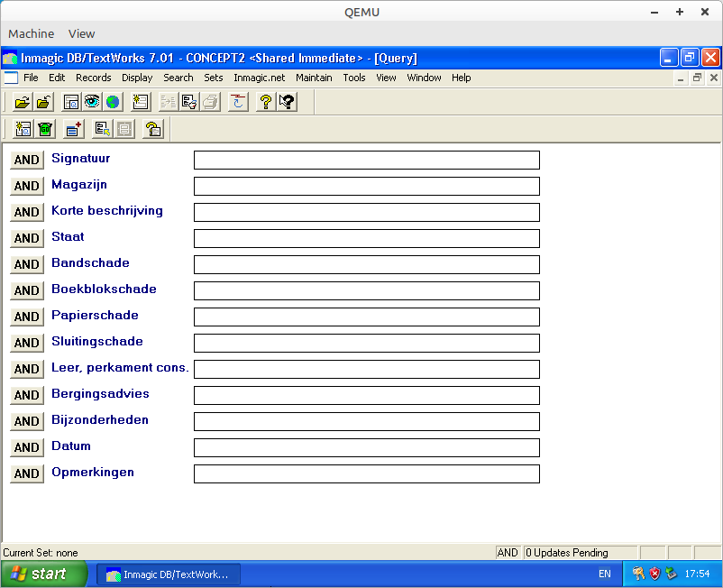Viewport: 723px width, 588px height.
Task: Click the What's This pointer help icon
Action: (x=287, y=102)
